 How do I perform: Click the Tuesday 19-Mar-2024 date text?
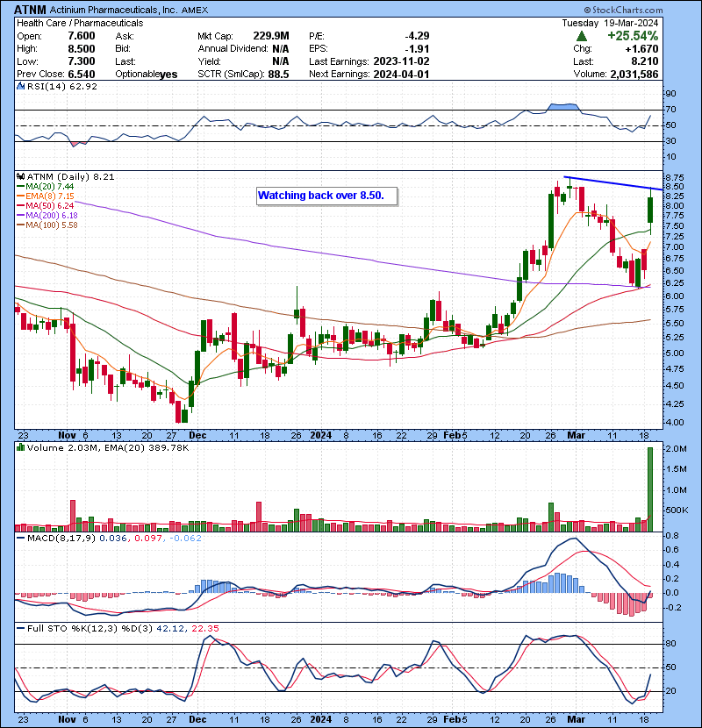coord(610,23)
